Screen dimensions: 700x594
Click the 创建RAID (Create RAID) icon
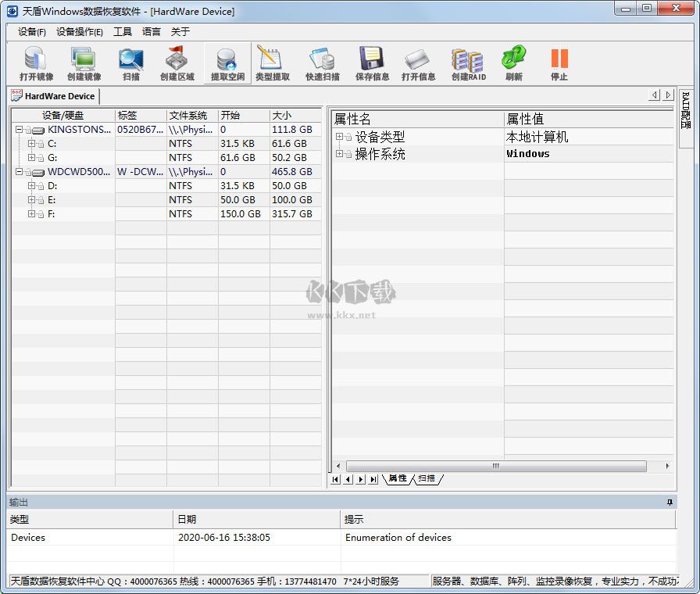(x=466, y=61)
